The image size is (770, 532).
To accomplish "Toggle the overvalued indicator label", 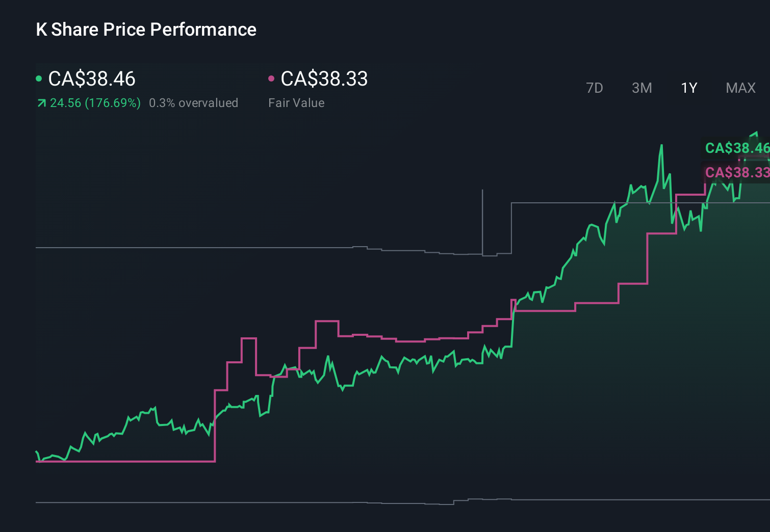I will point(194,103).
